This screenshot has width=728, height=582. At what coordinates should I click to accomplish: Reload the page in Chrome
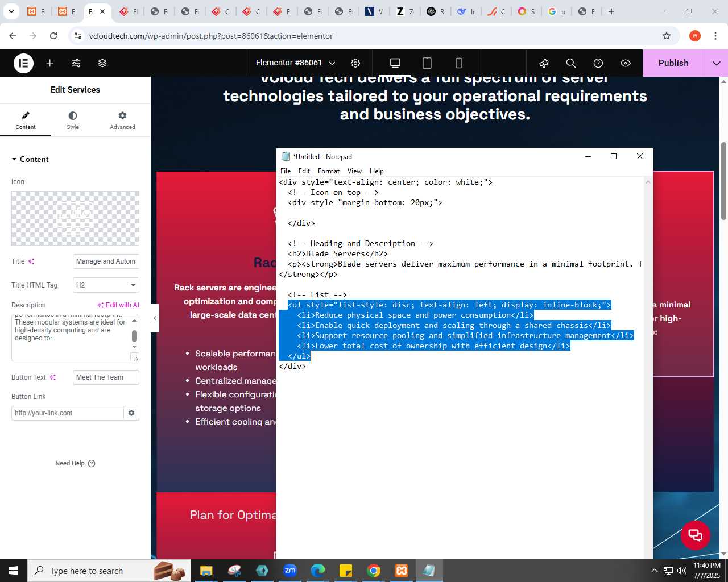[x=53, y=36]
